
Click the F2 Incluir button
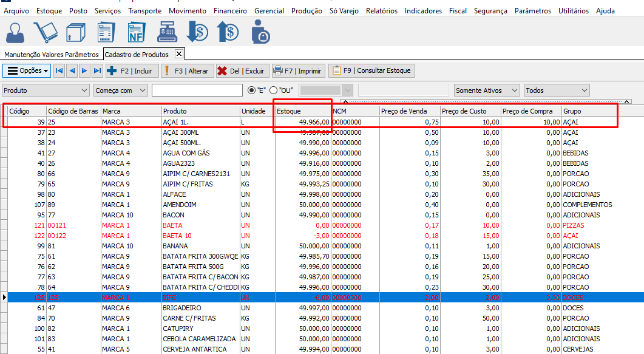pyautogui.click(x=132, y=71)
